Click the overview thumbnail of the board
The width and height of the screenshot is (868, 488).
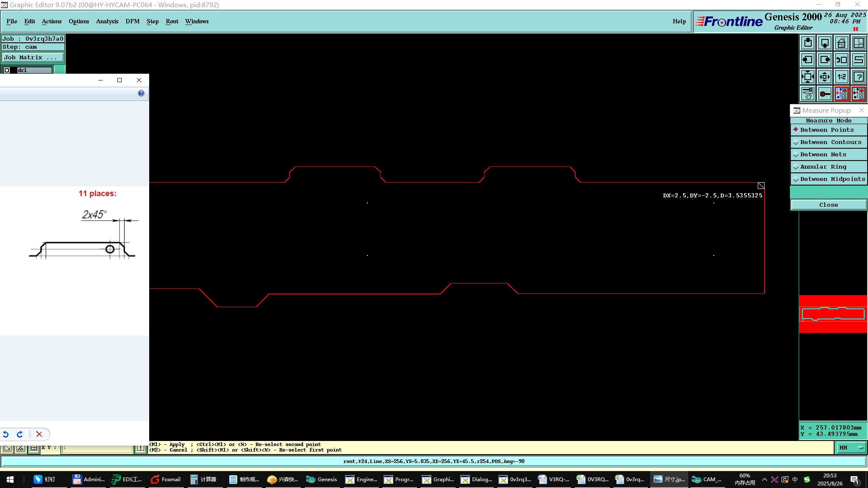click(x=833, y=314)
